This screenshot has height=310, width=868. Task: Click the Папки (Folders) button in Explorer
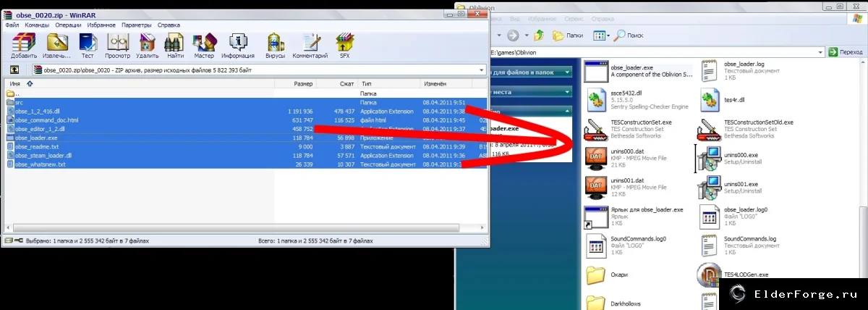pos(568,35)
